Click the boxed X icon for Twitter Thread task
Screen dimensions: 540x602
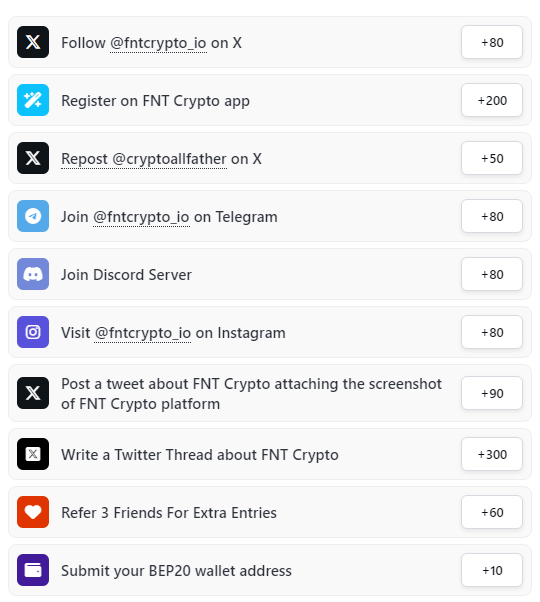pyautogui.click(x=33, y=454)
